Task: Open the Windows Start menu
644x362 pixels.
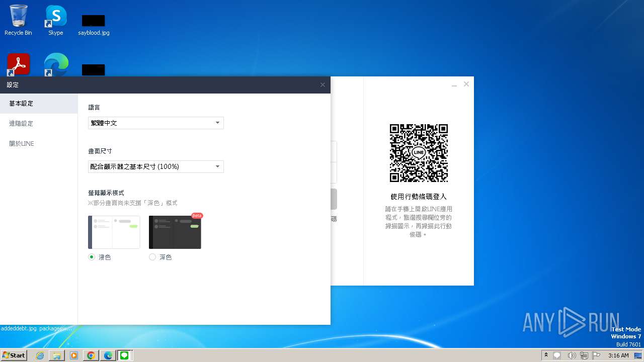Action: point(14,355)
